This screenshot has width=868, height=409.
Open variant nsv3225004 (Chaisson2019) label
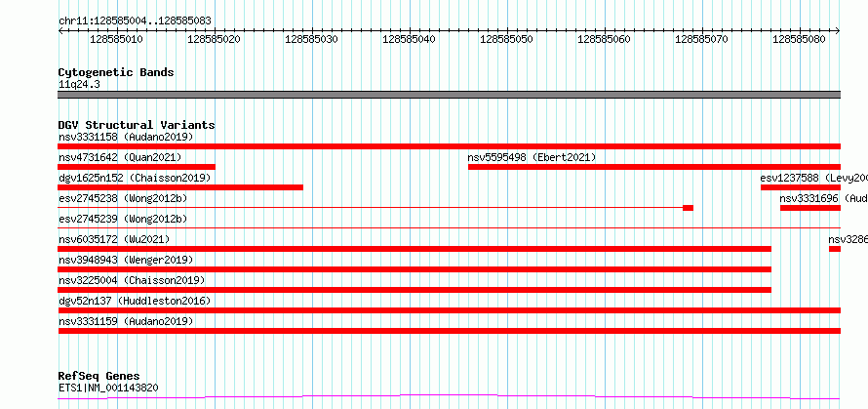pyautogui.click(x=132, y=280)
